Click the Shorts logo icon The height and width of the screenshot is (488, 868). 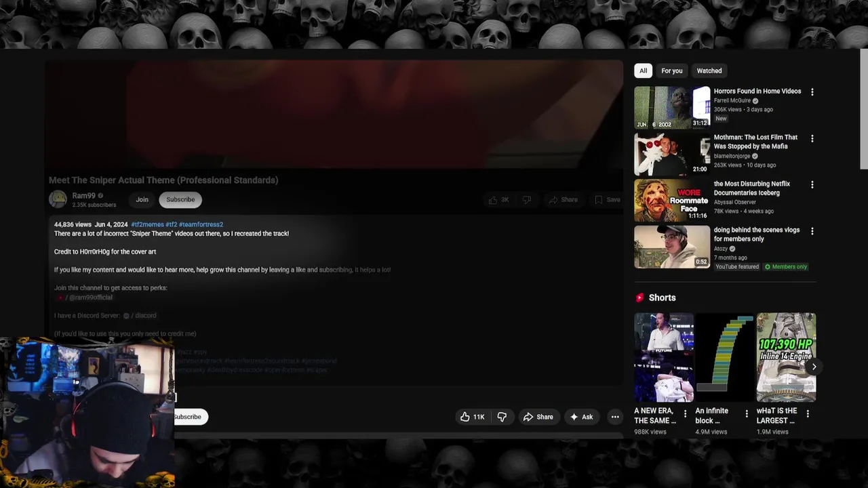click(639, 298)
